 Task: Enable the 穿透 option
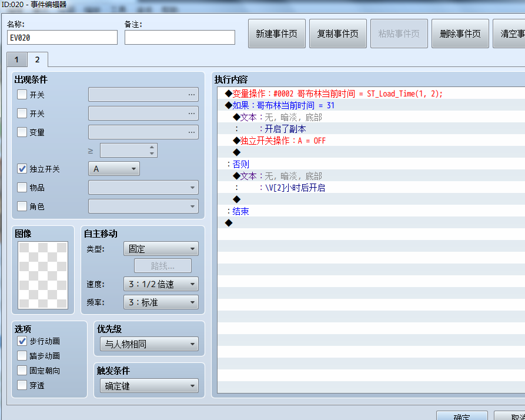click(22, 385)
